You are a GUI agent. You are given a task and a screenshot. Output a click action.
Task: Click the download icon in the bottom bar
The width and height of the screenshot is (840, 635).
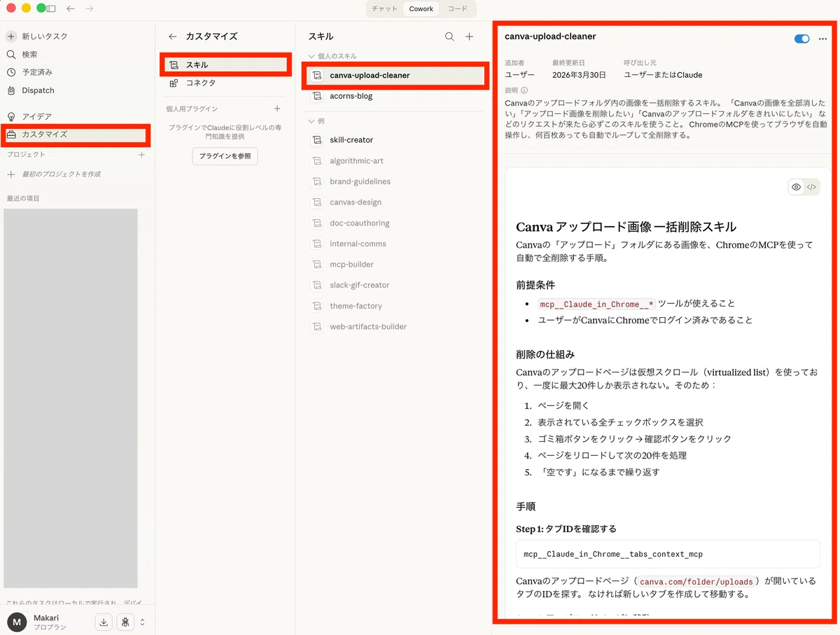(104, 622)
